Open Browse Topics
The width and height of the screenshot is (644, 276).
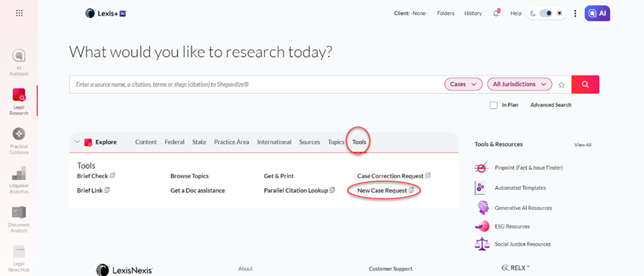click(x=189, y=176)
